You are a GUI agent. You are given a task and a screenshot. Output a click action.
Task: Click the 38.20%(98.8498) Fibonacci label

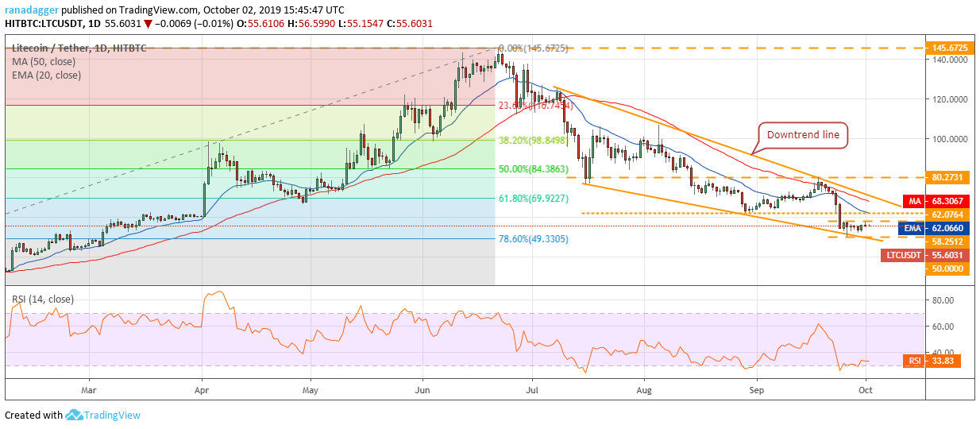point(533,140)
